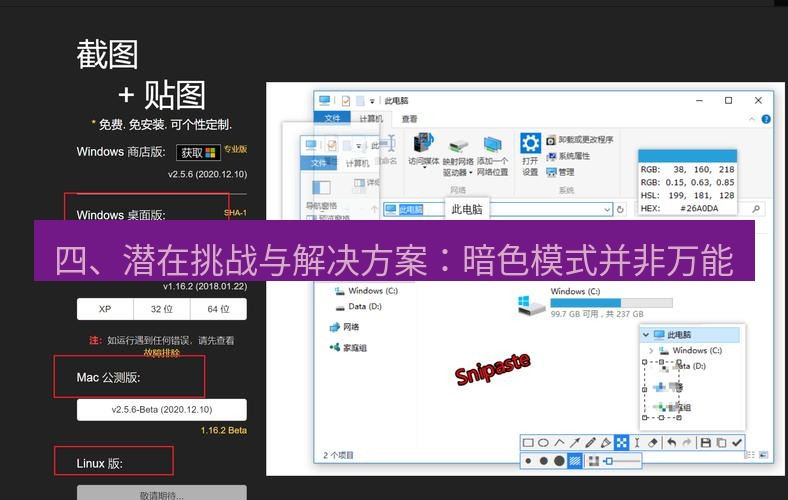
Task: Download the XP version
Action: coord(105,309)
